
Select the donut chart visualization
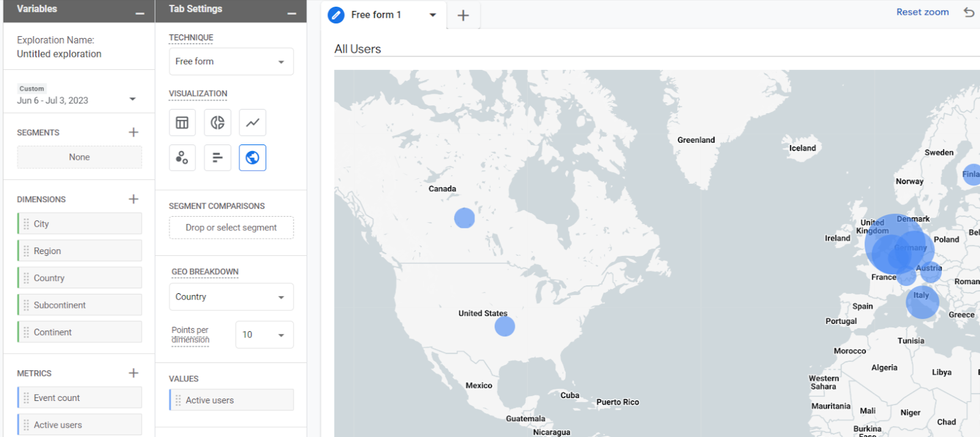pos(217,122)
